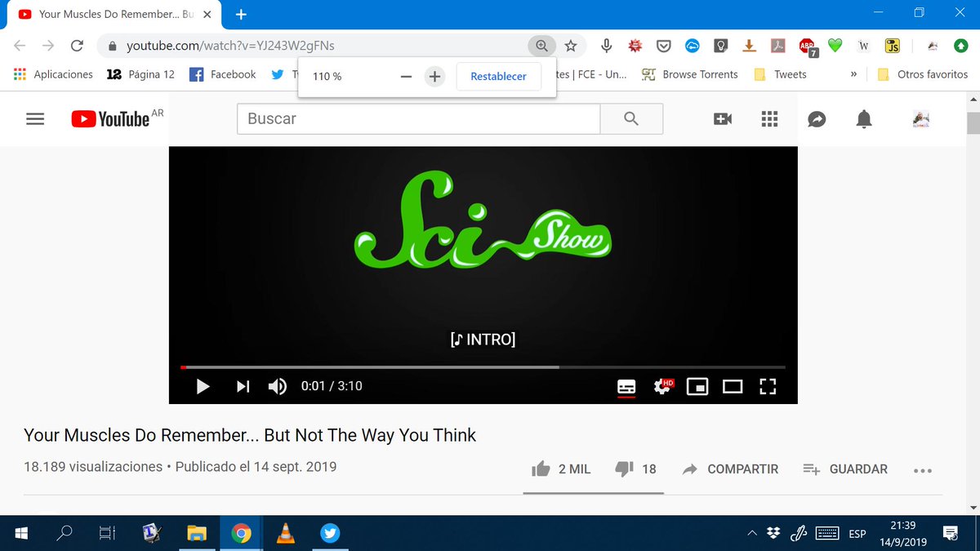Open Twitter app from the taskbar
Viewport: 980px width, 551px height.
(x=330, y=534)
